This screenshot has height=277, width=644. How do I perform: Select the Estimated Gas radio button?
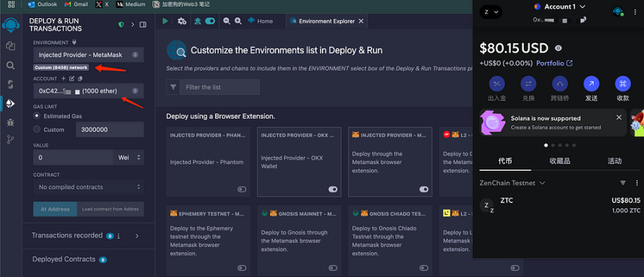(37, 116)
